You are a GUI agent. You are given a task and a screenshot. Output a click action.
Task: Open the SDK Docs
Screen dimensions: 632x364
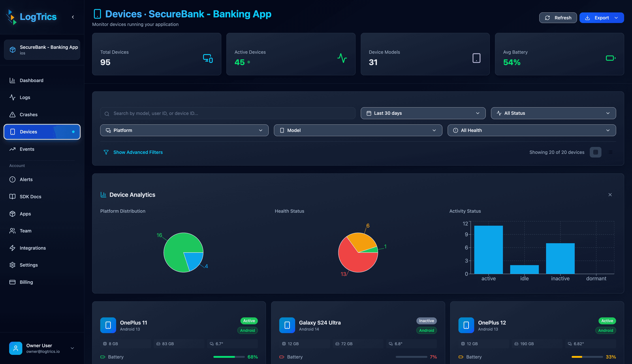[x=30, y=196]
